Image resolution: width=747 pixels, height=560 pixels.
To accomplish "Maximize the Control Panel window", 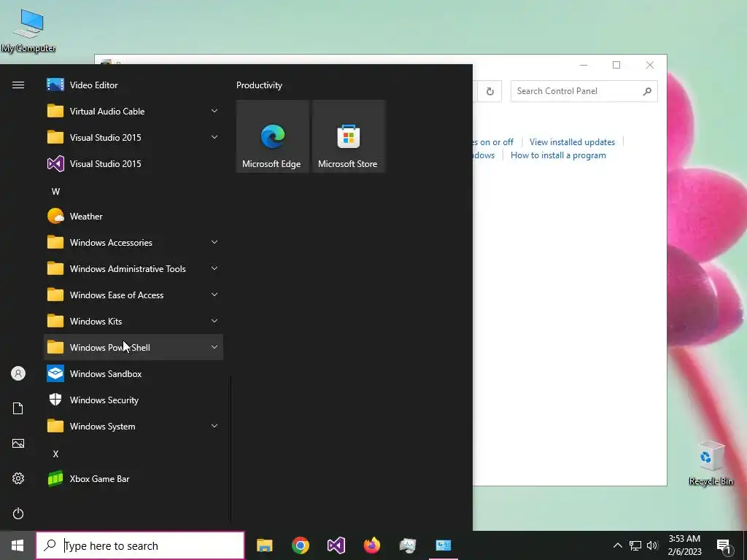I will point(616,65).
